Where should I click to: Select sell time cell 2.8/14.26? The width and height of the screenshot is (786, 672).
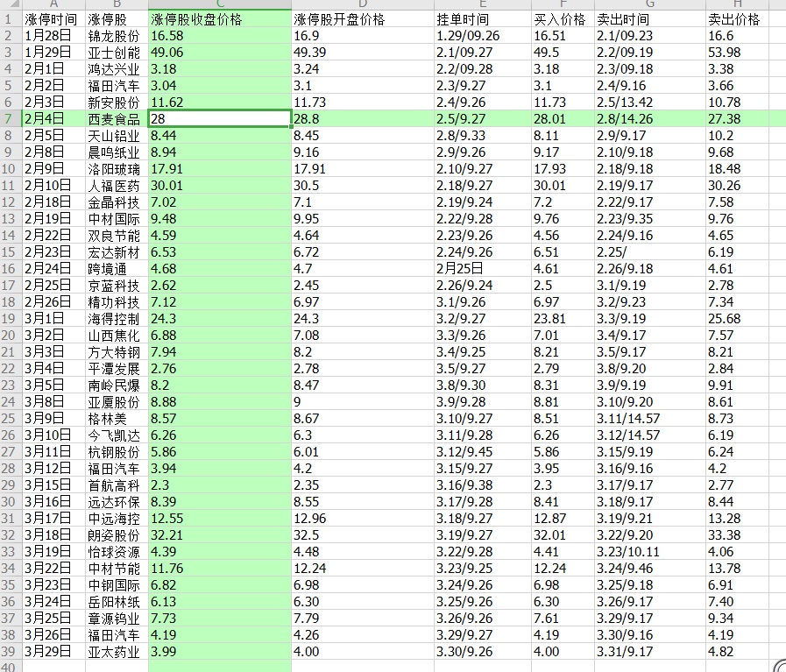click(x=650, y=119)
